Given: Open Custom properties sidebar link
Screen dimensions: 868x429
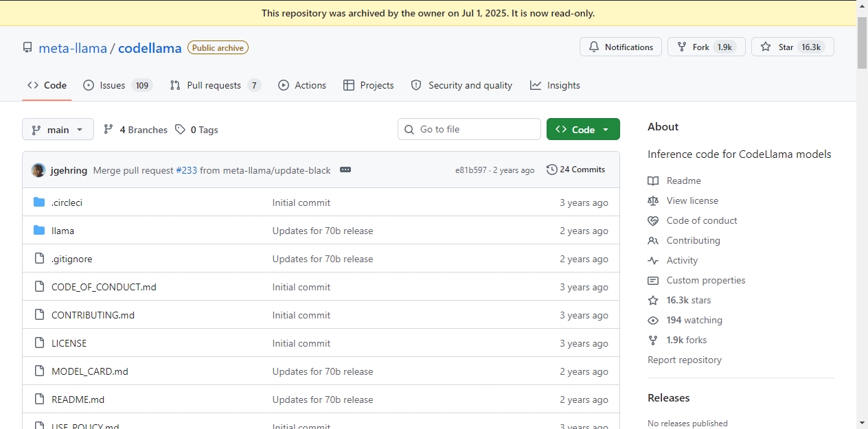Looking at the screenshot, I should [706, 280].
